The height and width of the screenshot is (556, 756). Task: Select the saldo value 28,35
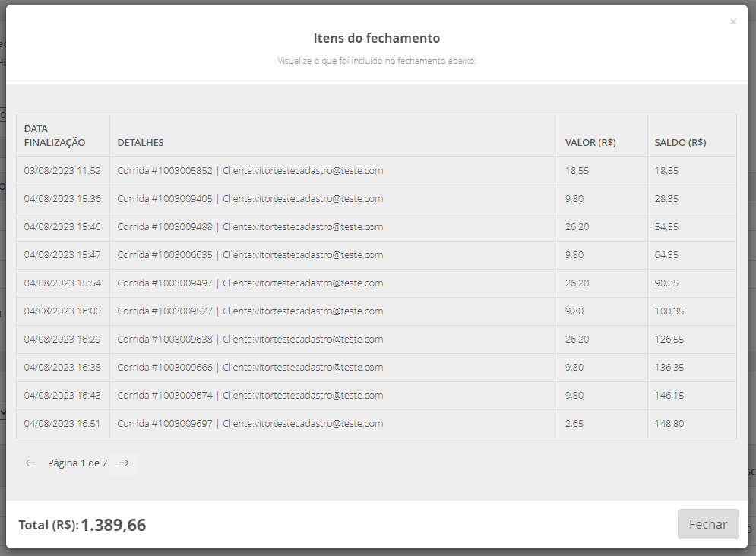tap(666, 198)
